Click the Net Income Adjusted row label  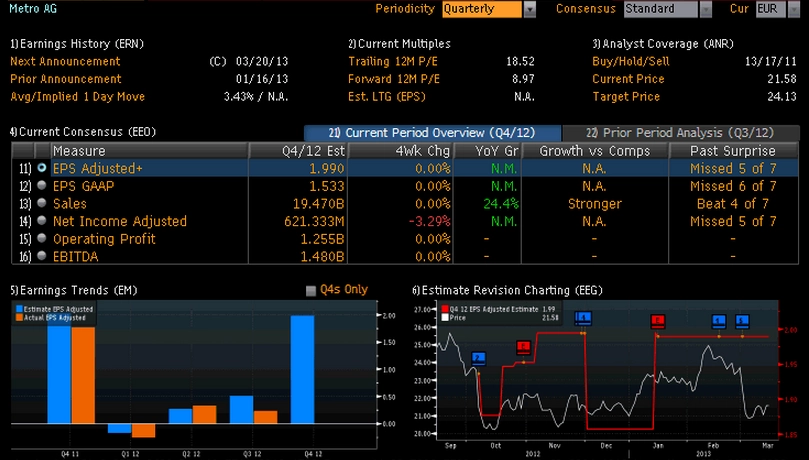click(120, 221)
